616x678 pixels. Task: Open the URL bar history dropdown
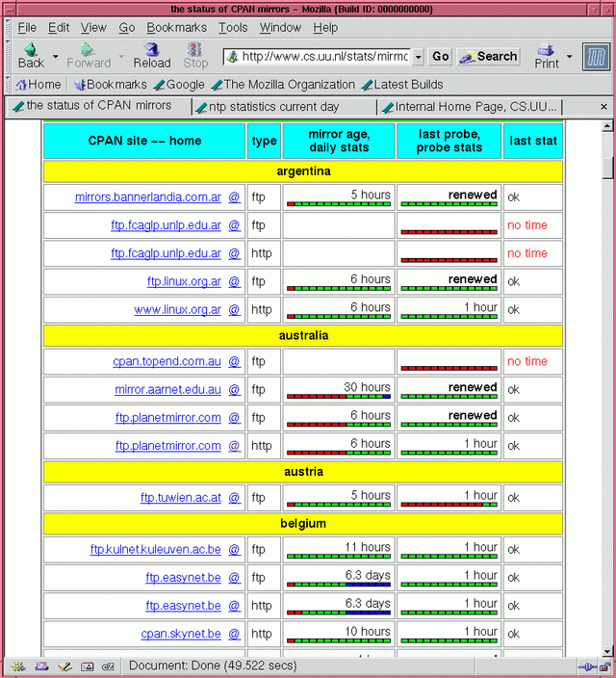(x=418, y=57)
